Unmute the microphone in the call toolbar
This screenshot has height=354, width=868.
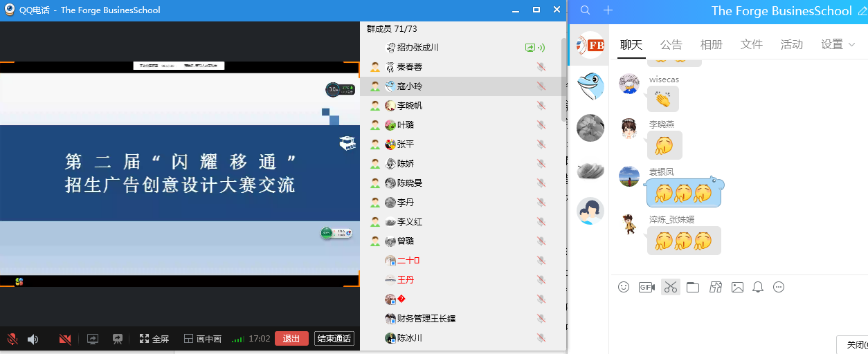click(12, 339)
